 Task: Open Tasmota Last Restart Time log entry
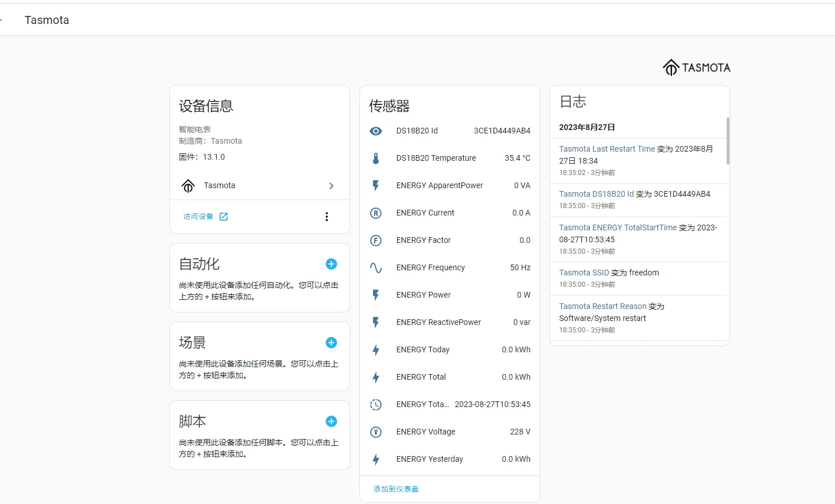(x=607, y=149)
